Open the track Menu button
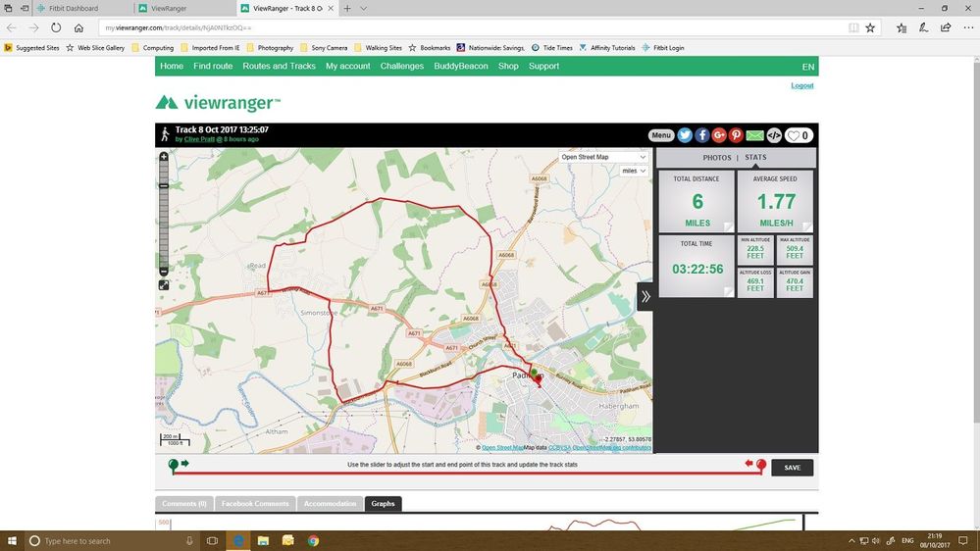This screenshot has width=980, height=551. [x=661, y=135]
